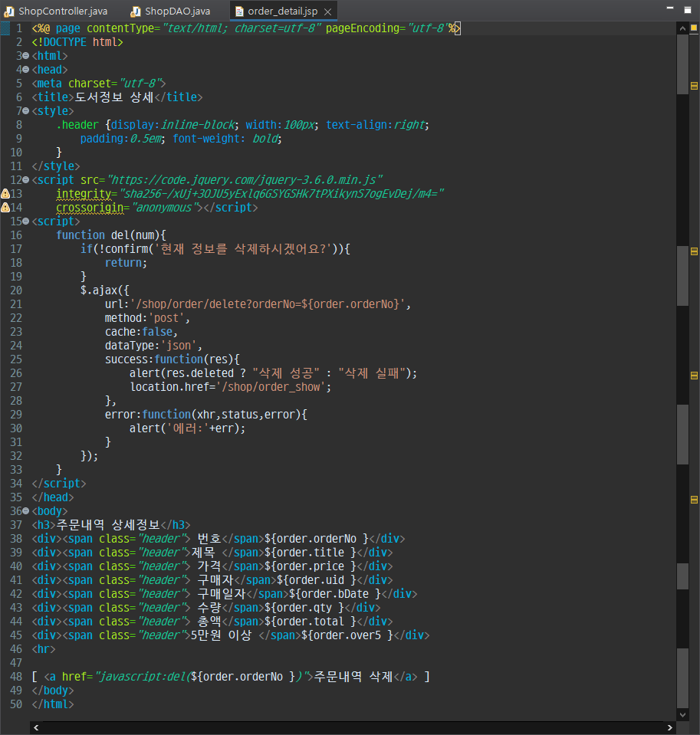Click the 'crossorigin' underlined attribute
This screenshot has width=700, height=735.
[90, 207]
